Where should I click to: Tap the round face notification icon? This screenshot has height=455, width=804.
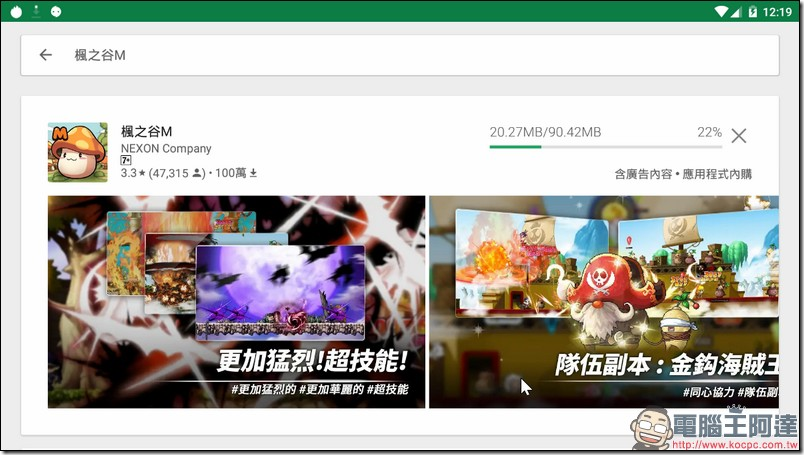pyautogui.click(x=56, y=11)
